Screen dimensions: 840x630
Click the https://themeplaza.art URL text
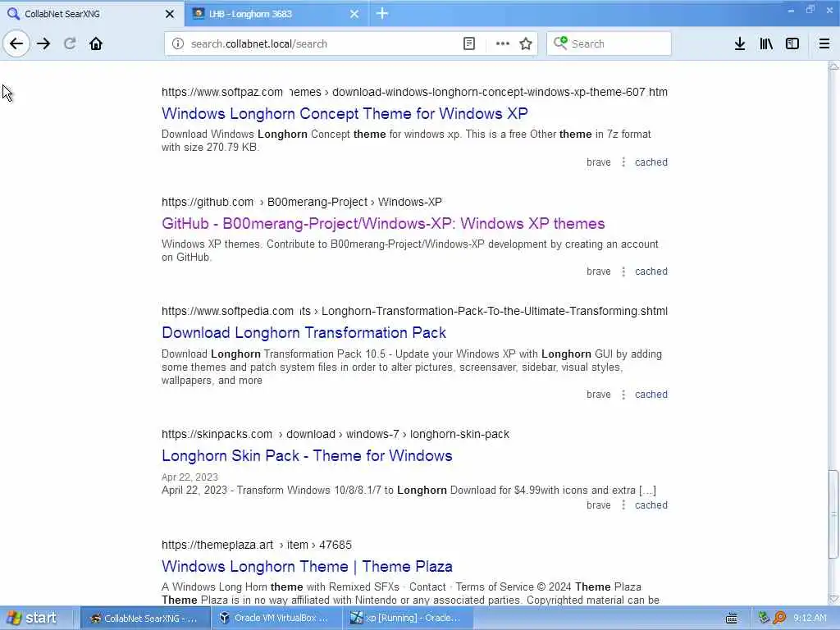click(217, 545)
